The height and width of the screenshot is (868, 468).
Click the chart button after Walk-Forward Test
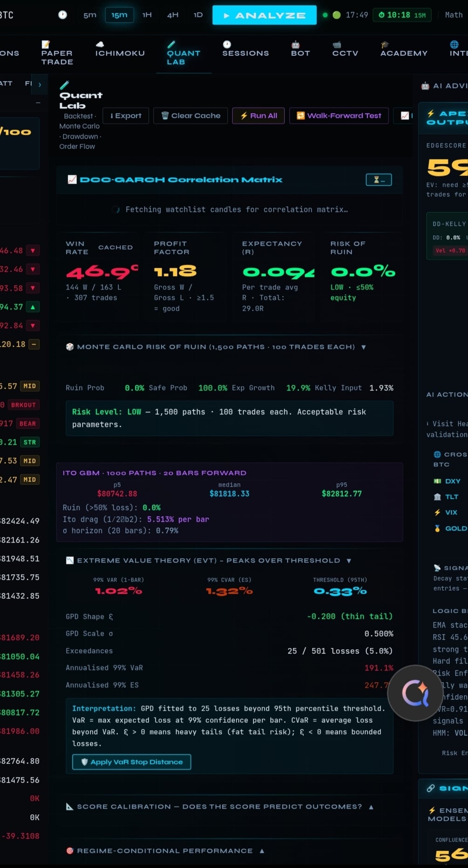pyautogui.click(x=404, y=115)
